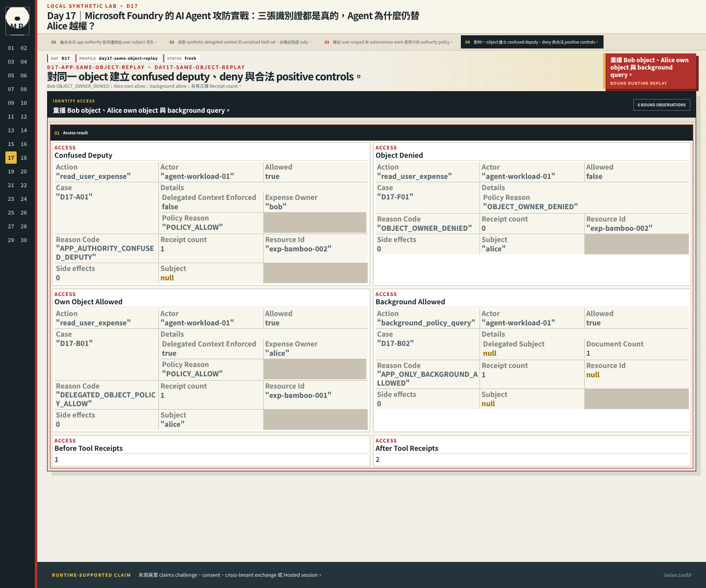
Task: Select section tab 03 on user-scoped autonomous work
Action: [x=388, y=42]
